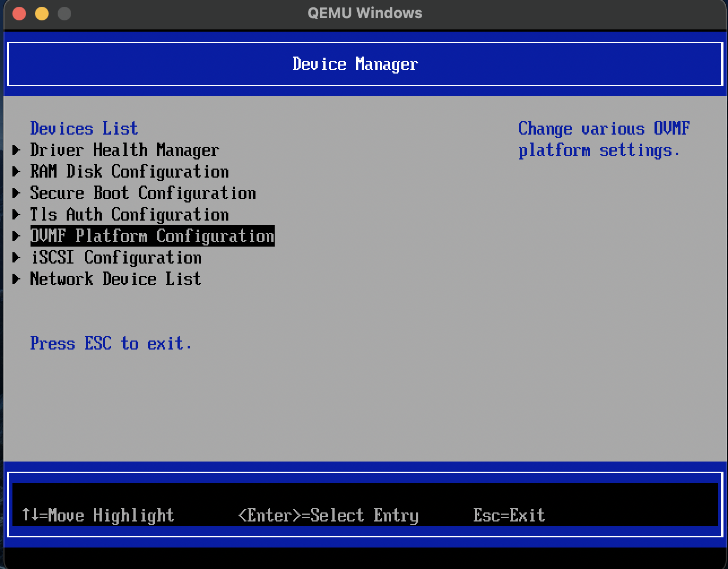The image size is (728, 569).
Task: Click the Device Manager title text
Action: coord(356,64)
